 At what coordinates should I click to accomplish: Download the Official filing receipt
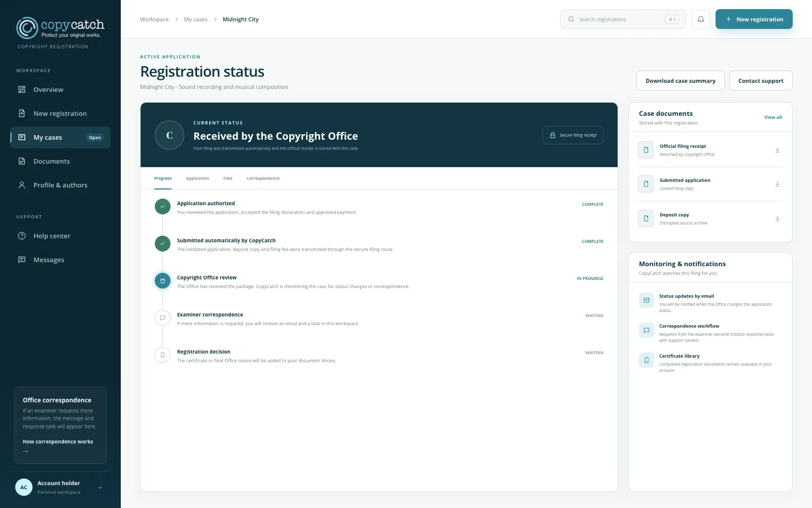pos(777,150)
